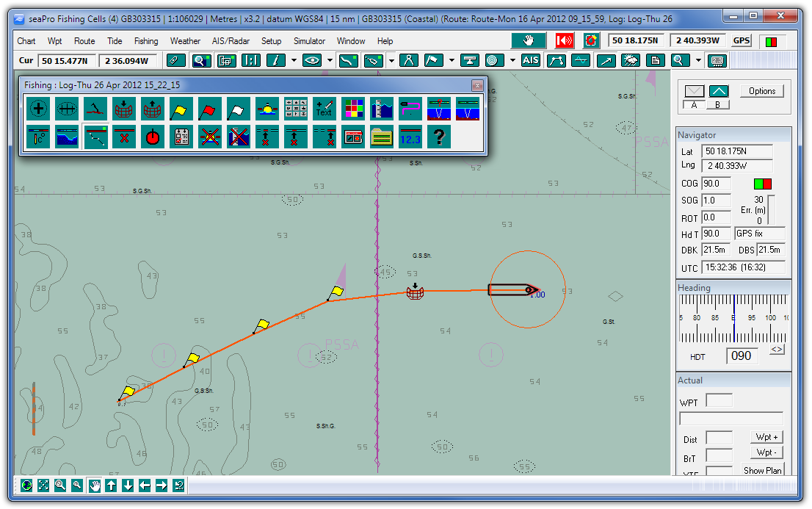Click the crossed-out depth ruler icon
812x509 pixels.
tap(239, 137)
